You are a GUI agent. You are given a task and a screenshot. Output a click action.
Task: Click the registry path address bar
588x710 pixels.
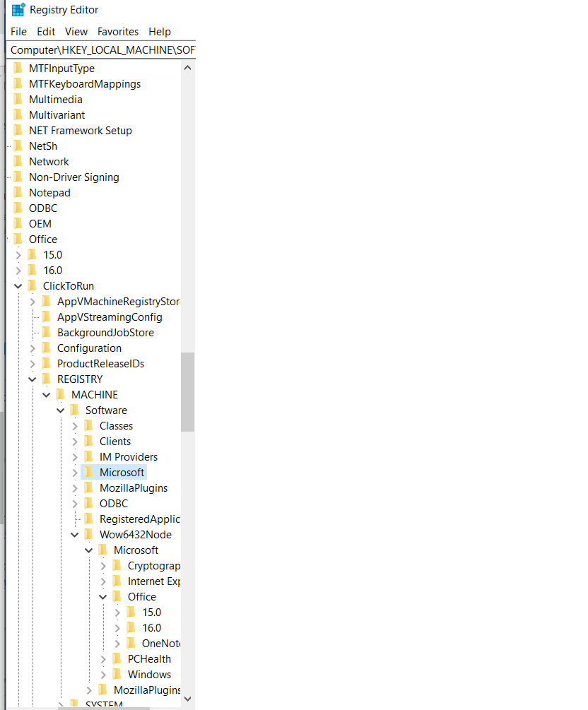coord(102,50)
